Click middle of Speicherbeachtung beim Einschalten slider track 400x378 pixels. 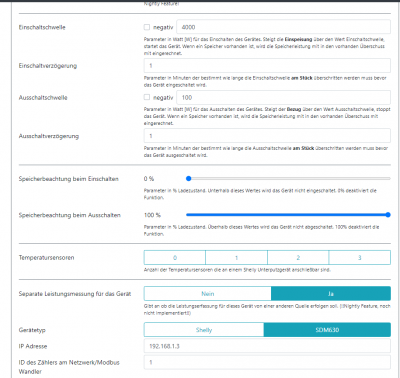288,179
